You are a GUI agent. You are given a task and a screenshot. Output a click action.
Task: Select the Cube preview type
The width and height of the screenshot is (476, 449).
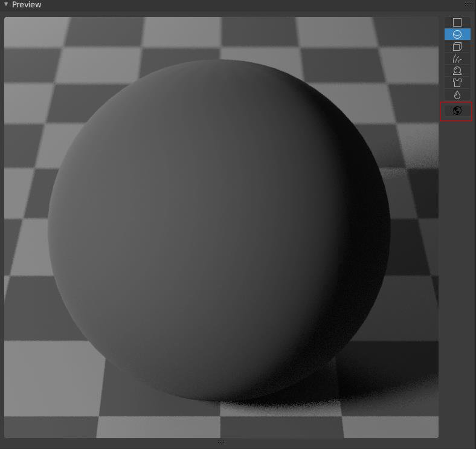(x=457, y=47)
